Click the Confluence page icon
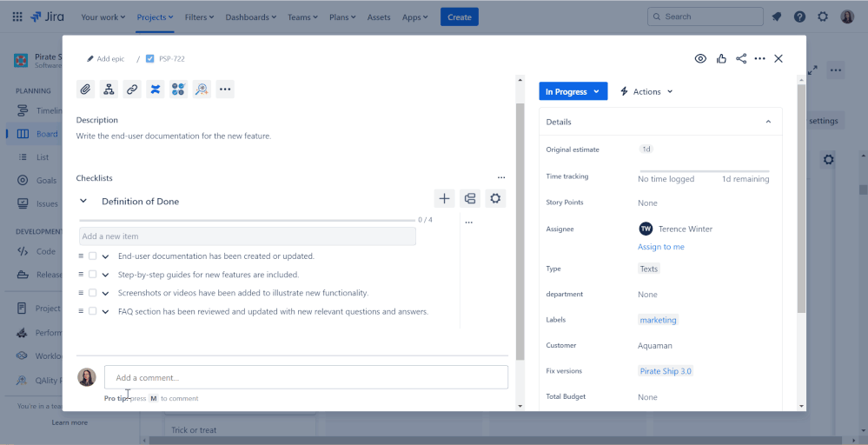868x445 pixels. 155,90
